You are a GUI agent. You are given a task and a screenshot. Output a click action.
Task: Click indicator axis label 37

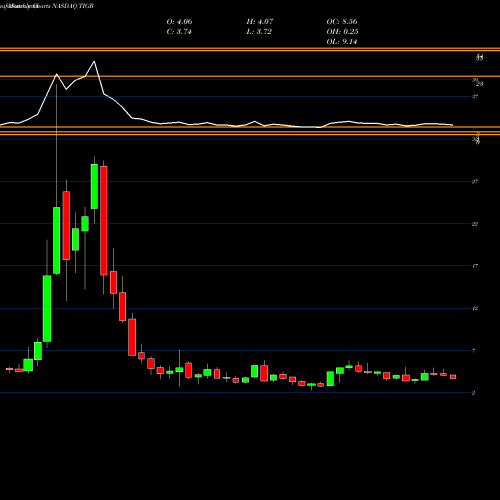click(475, 97)
